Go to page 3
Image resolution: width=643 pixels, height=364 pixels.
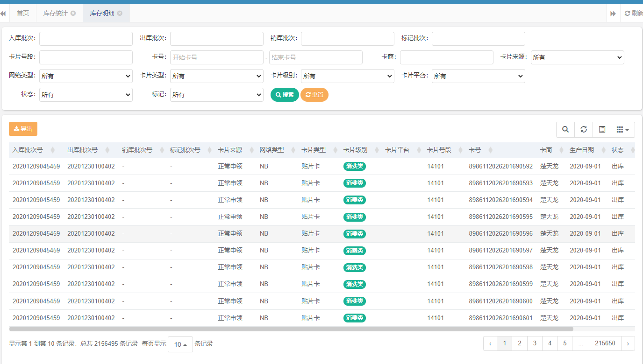click(x=535, y=343)
